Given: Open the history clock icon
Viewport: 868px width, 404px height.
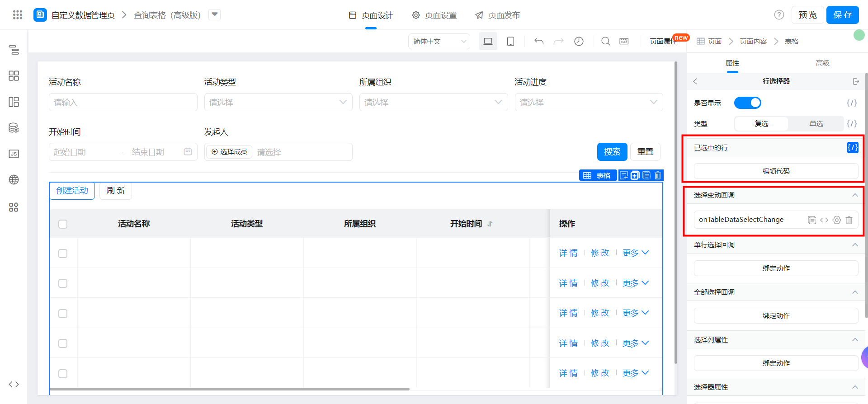Looking at the screenshot, I should (579, 41).
